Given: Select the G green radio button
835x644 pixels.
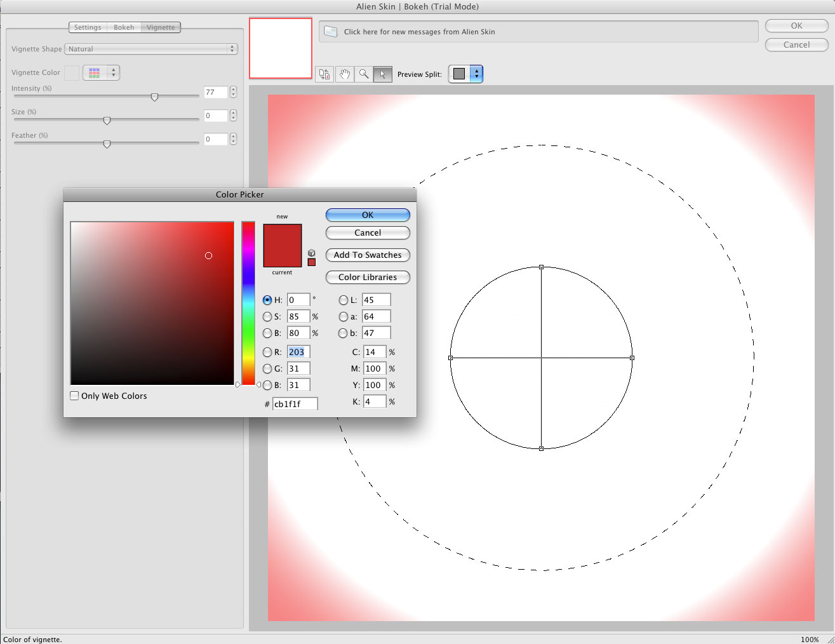Looking at the screenshot, I should tap(267, 368).
